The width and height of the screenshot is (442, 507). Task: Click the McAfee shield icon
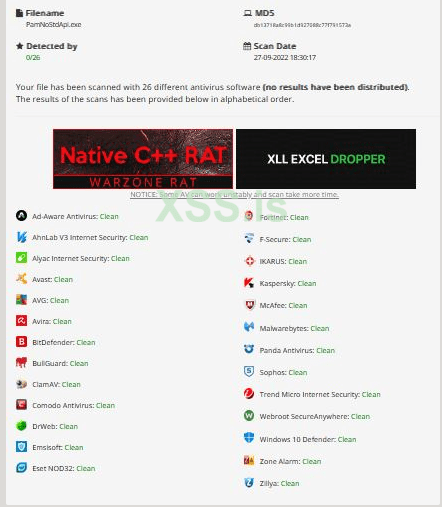click(x=249, y=305)
